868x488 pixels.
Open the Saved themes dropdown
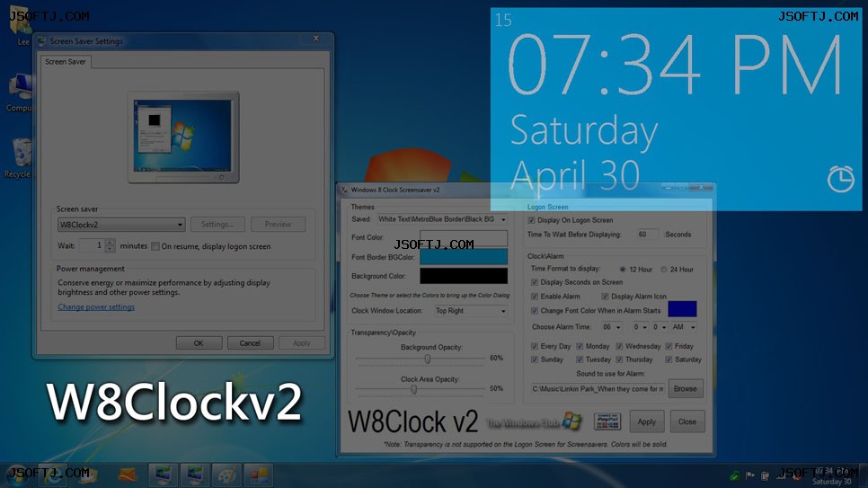point(442,219)
